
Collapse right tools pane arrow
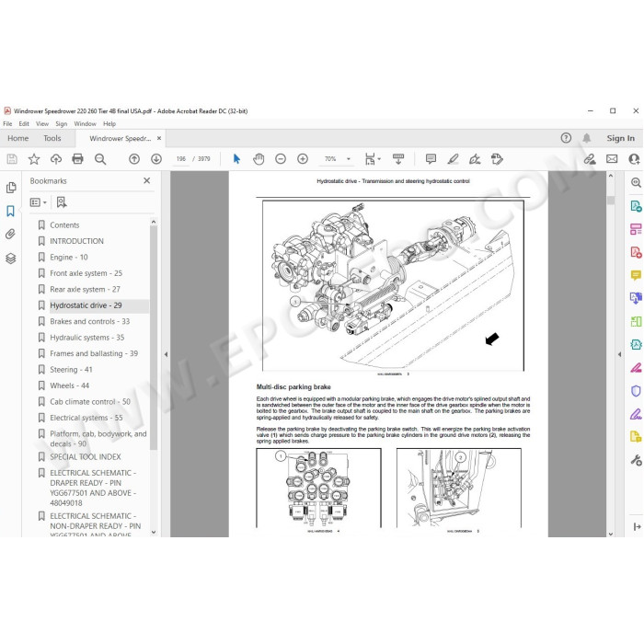pyautogui.click(x=619, y=354)
